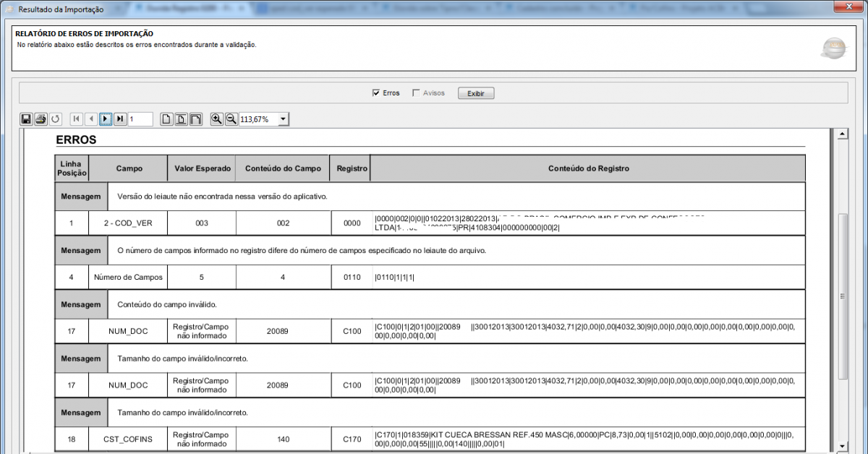Click the vertical scrollbar up arrow
The height and width of the screenshot is (454, 868).
[842, 134]
